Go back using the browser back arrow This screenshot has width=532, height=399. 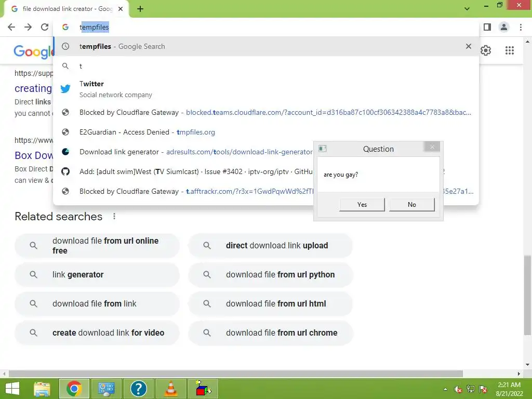pyautogui.click(x=11, y=27)
